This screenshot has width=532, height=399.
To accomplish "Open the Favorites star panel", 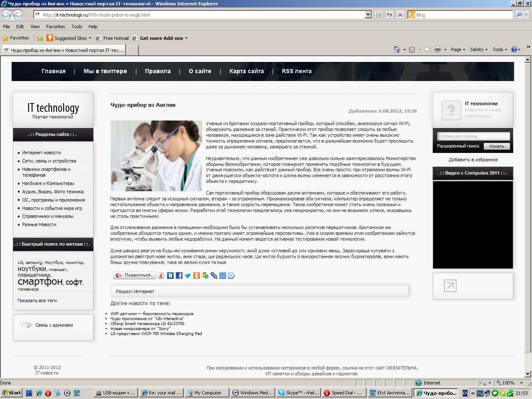I will tap(16, 38).
